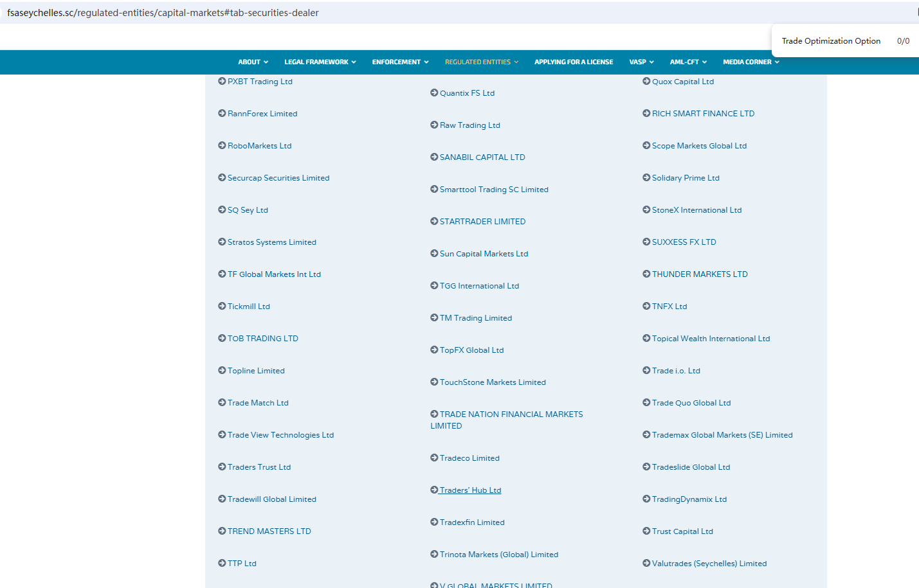The width and height of the screenshot is (919, 588).
Task: Click the arrow icon next to SQ Sey Ltd
Action: pos(222,210)
